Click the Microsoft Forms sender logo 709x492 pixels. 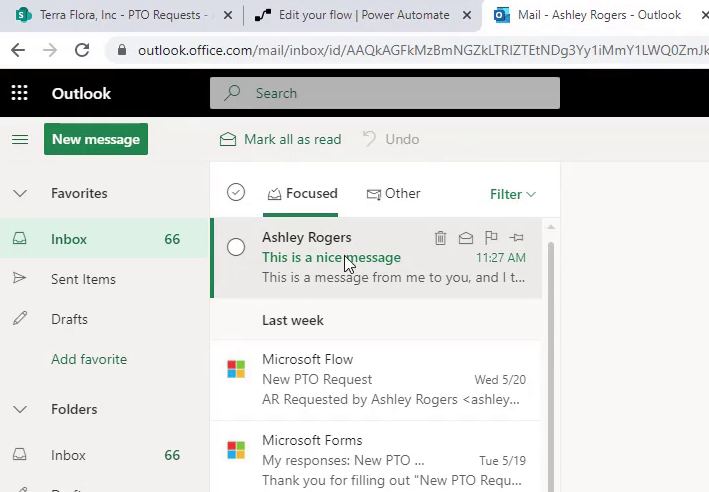[x=236, y=450]
